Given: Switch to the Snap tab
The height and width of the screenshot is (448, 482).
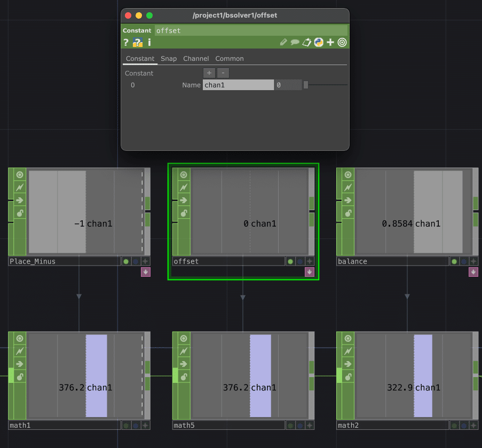Looking at the screenshot, I should pos(169,58).
